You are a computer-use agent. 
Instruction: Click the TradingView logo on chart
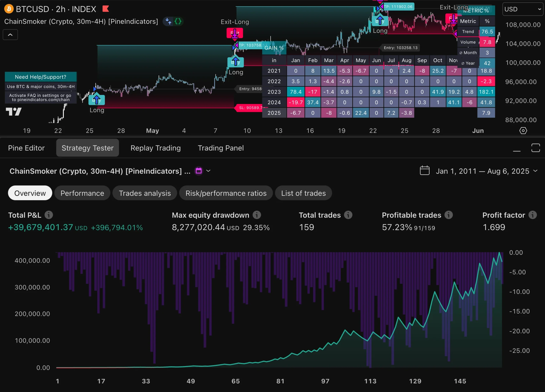point(14,112)
